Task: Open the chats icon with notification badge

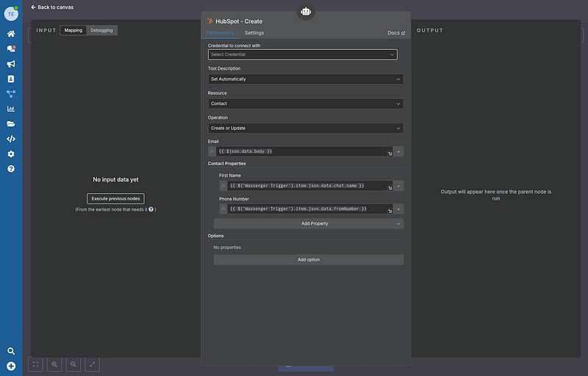Action: click(x=11, y=48)
